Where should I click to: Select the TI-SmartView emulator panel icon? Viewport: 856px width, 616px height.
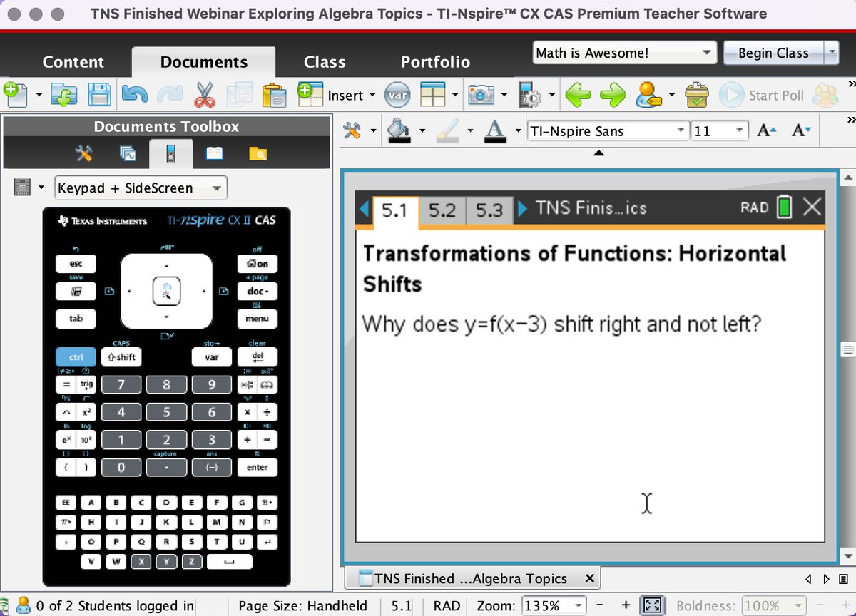click(x=170, y=153)
